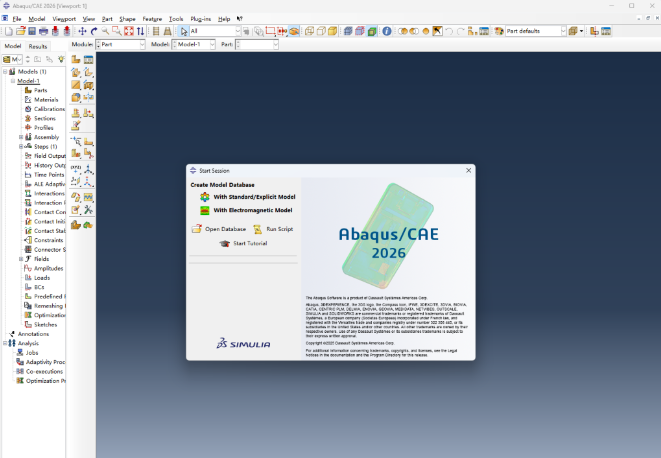Click the Save Model Database icon
This screenshot has width=661, height=458.
(x=31, y=31)
